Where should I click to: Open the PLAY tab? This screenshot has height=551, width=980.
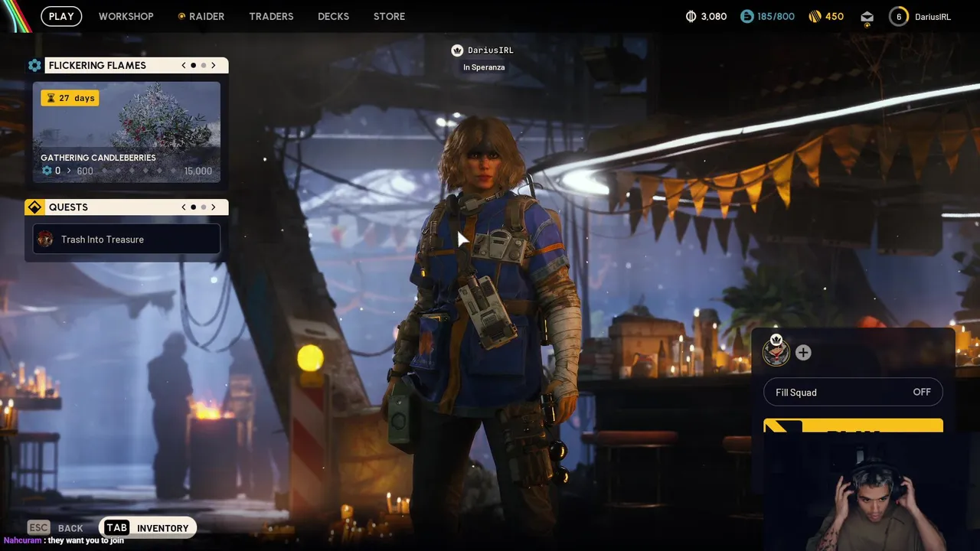[61, 16]
